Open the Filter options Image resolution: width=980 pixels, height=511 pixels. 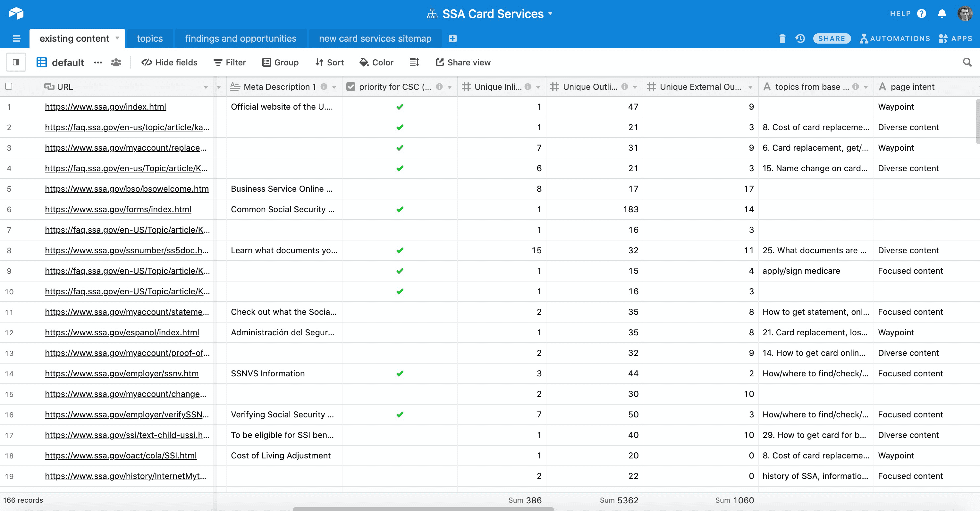(x=230, y=63)
